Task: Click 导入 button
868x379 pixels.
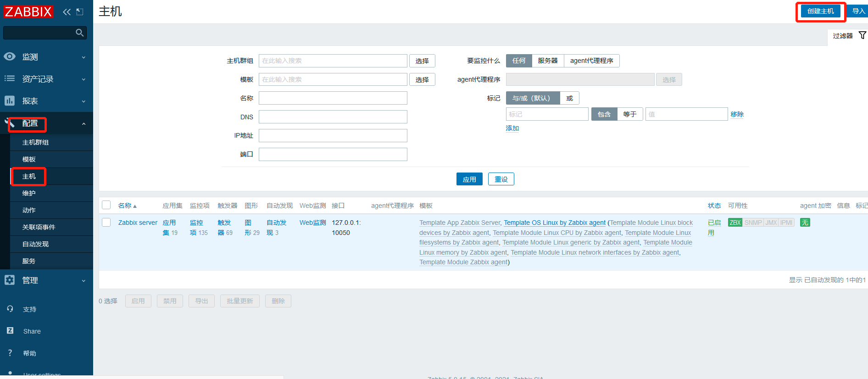Action: pyautogui.click(x=857, y=11)
